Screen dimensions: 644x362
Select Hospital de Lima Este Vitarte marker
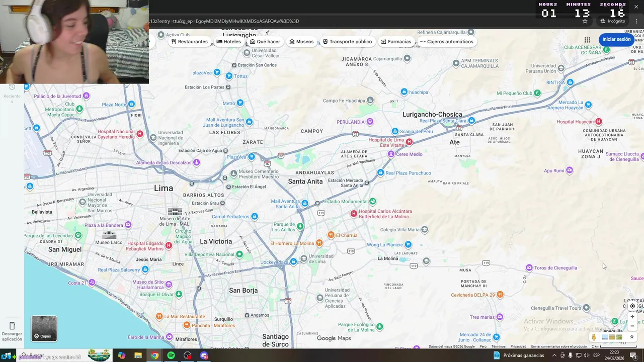tap(409, 142)
